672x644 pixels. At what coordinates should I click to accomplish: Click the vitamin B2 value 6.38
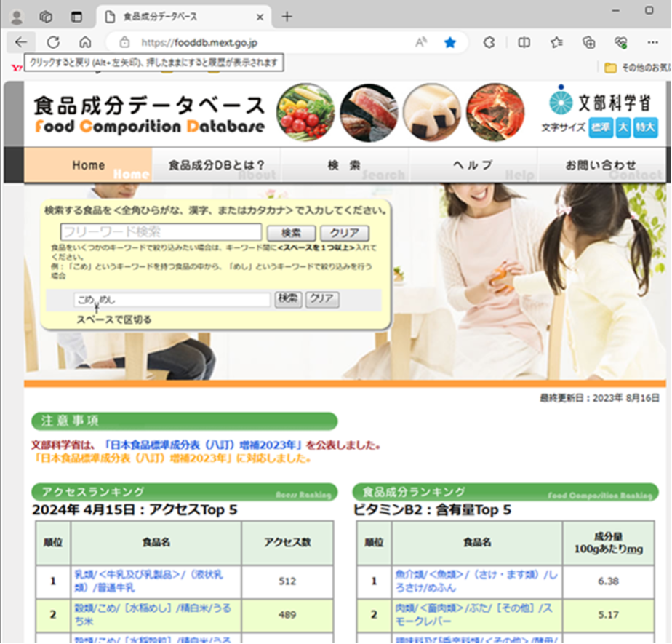608,581
